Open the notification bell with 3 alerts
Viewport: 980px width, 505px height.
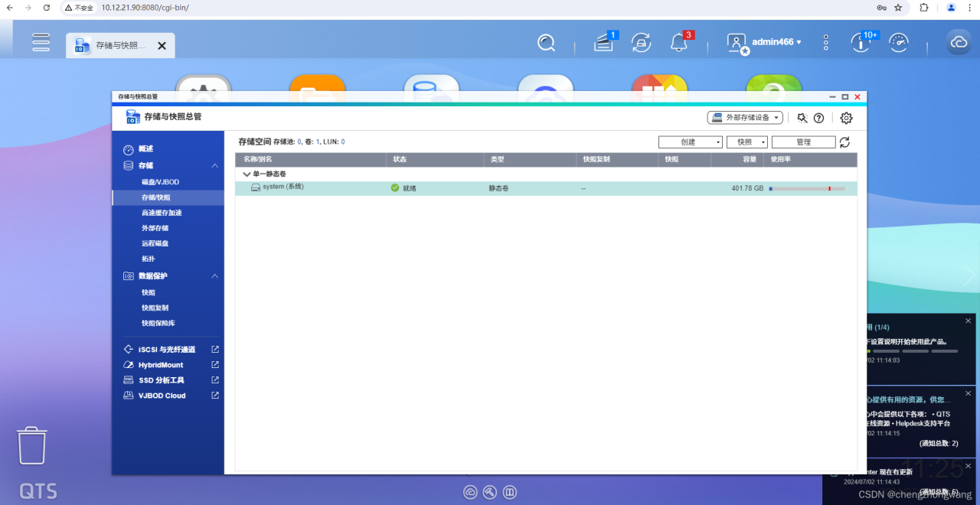[678, 43]
